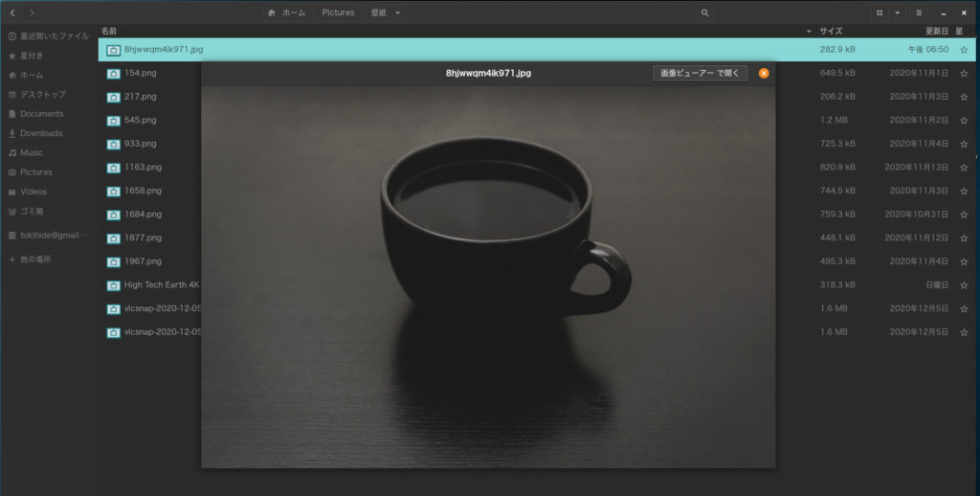Image resolution: width=980 pixels, height=496 pixels.
Task: Select file 933.png
Action: point(140,144)
